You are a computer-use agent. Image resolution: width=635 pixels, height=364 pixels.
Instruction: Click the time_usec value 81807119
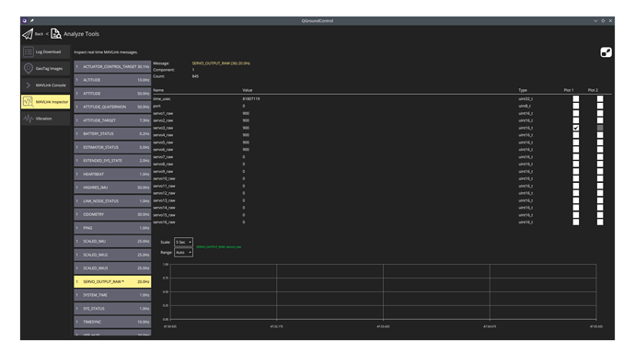point(251,98)
